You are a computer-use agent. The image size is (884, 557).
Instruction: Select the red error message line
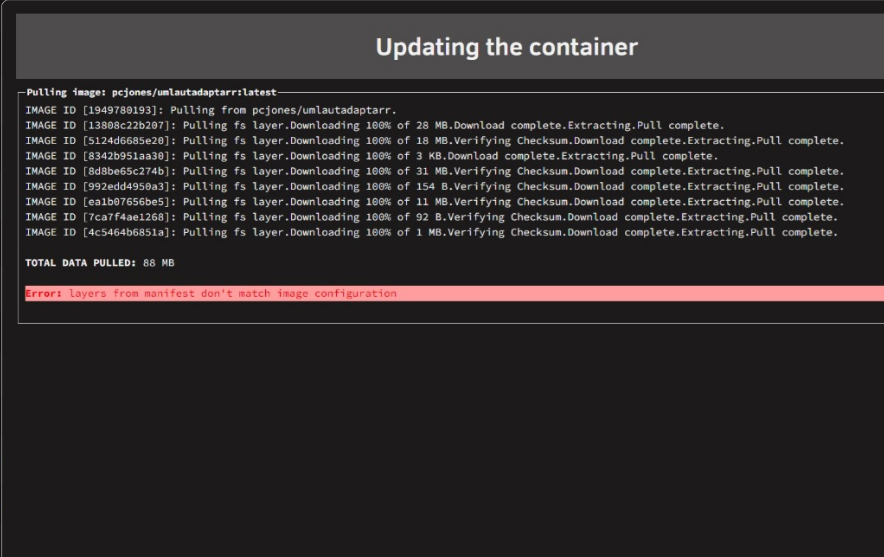point(454,293)
